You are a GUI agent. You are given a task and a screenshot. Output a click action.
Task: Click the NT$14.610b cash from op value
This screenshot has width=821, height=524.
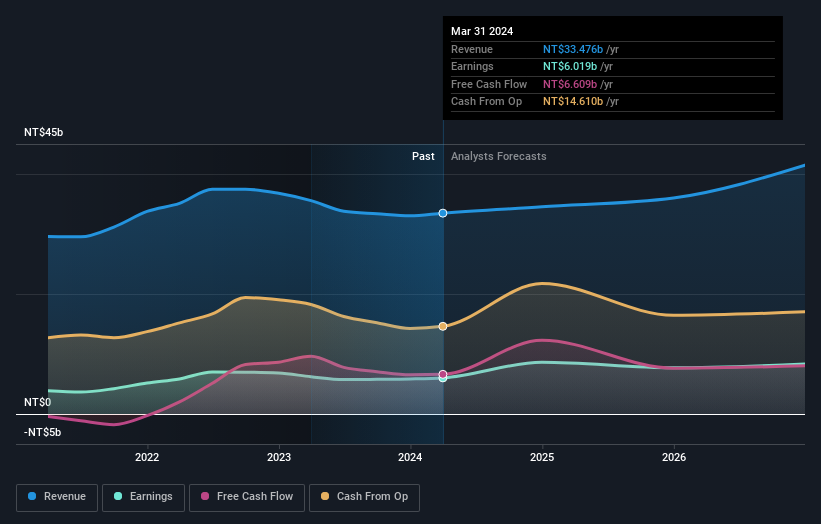[573, 102]
